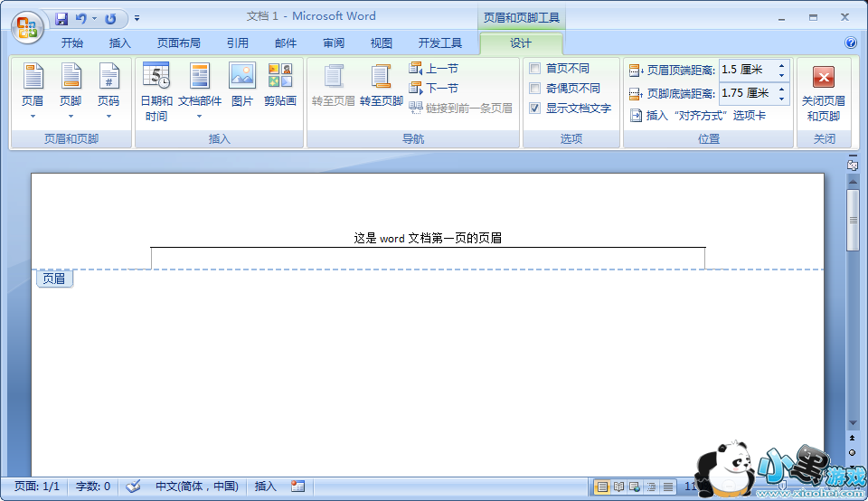Enable 奇偶页不同 checkbox

click(x=534, y=88)
